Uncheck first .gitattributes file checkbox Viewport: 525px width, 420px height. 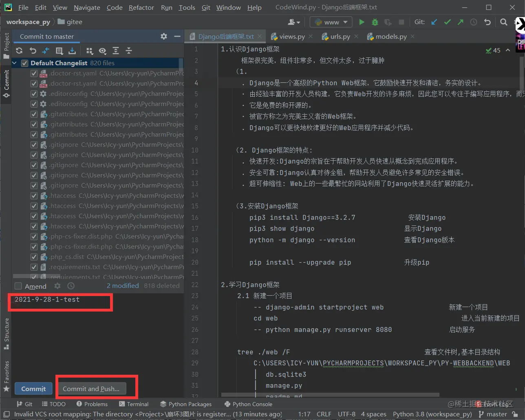[x=34, y=114]
